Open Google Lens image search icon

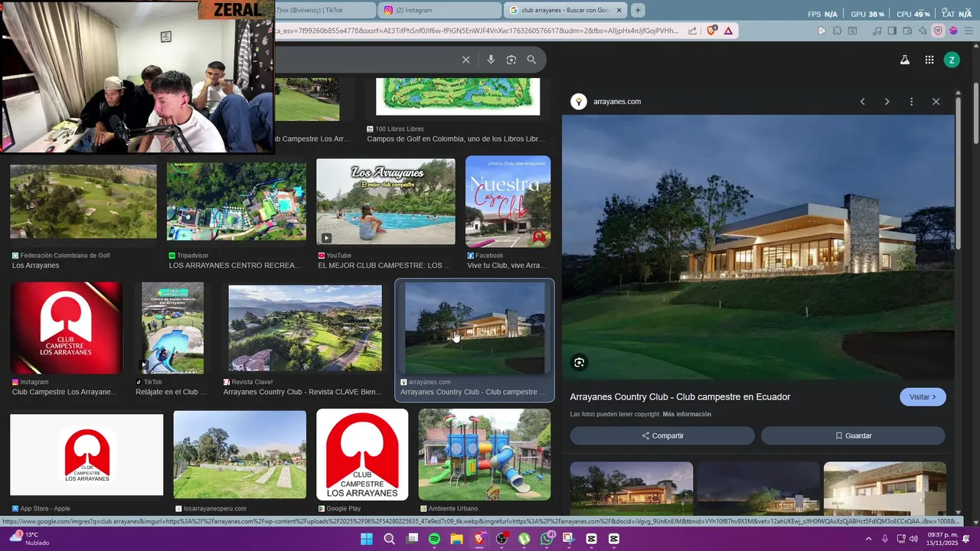[511, 60]
